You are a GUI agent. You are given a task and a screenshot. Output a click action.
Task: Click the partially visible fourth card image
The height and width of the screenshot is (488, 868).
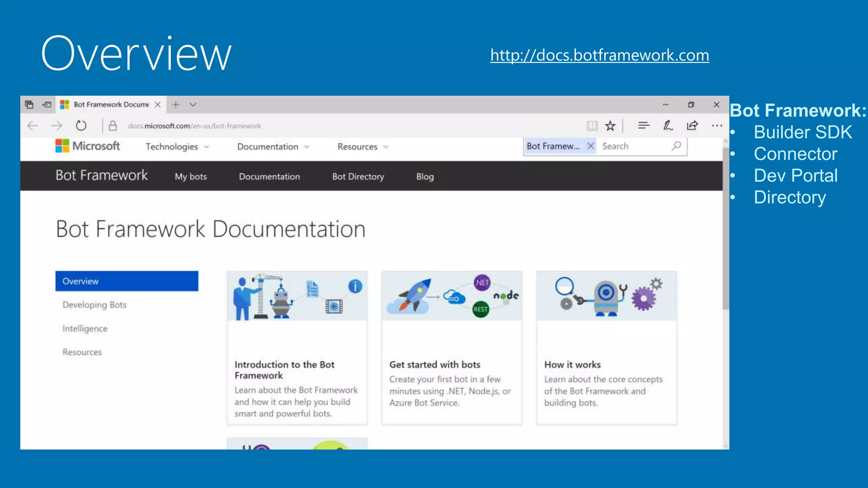pos(297,444)
